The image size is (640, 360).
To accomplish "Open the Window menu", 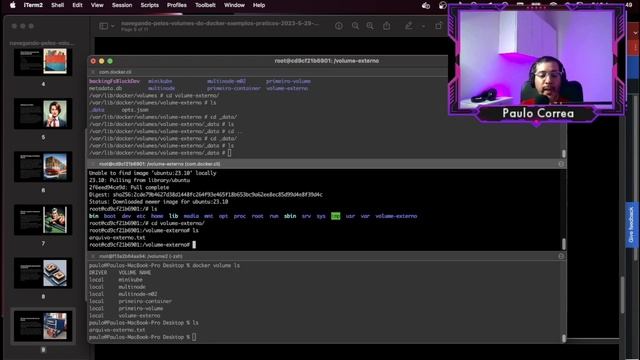I will 234,5.
